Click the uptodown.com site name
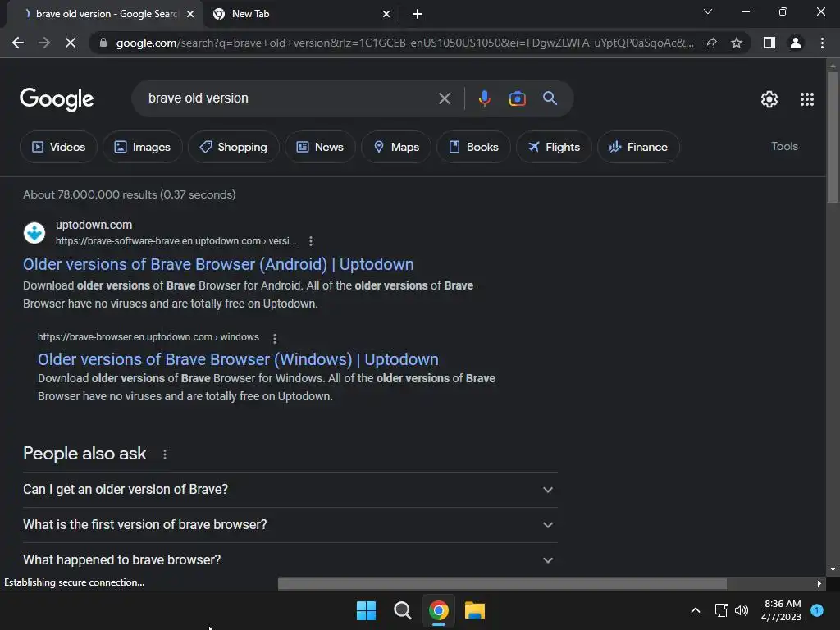This screenshot has width=840, height=630. pyautogui.click(x=94, y=225)
